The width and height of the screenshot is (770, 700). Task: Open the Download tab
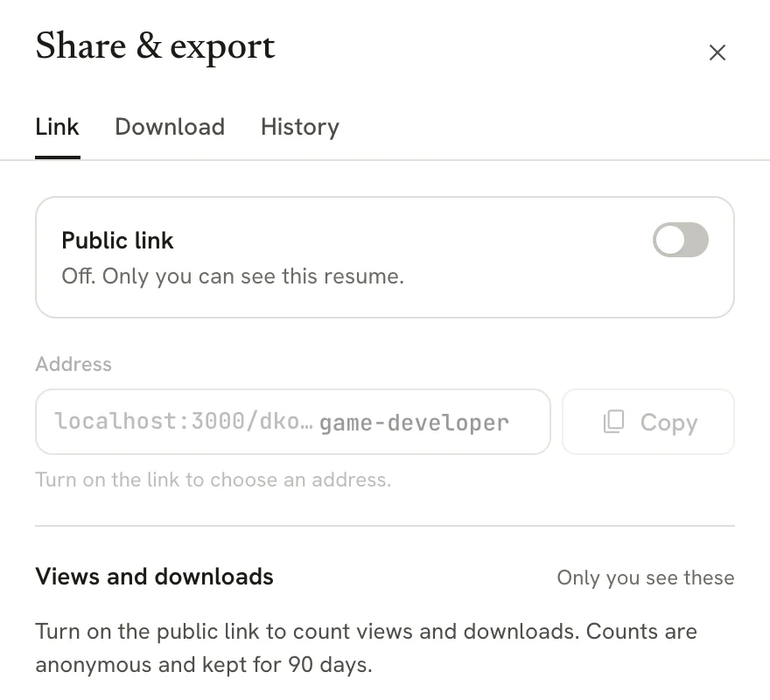(170, 127)
